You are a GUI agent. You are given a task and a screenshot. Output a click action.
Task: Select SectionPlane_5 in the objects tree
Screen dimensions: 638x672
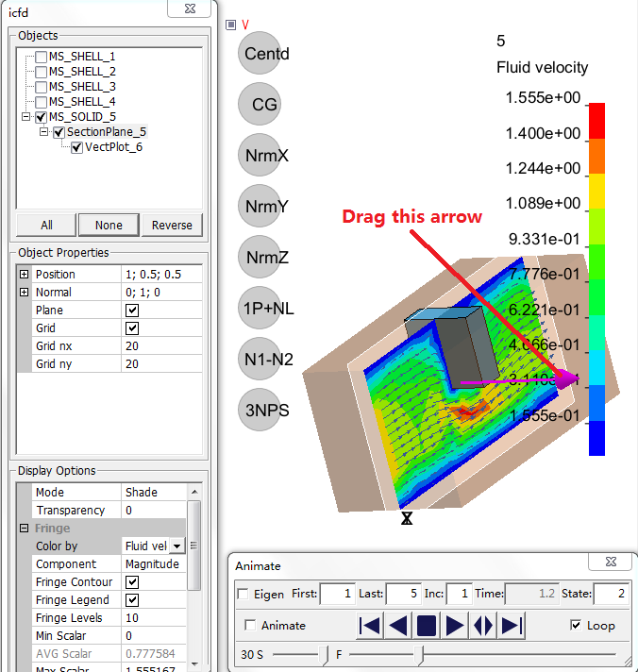pyautogui.click(x=107, y=132)
